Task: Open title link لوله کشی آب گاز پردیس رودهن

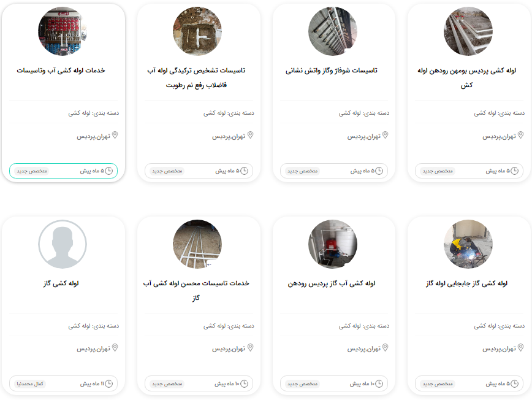Action: coord(332,283)
